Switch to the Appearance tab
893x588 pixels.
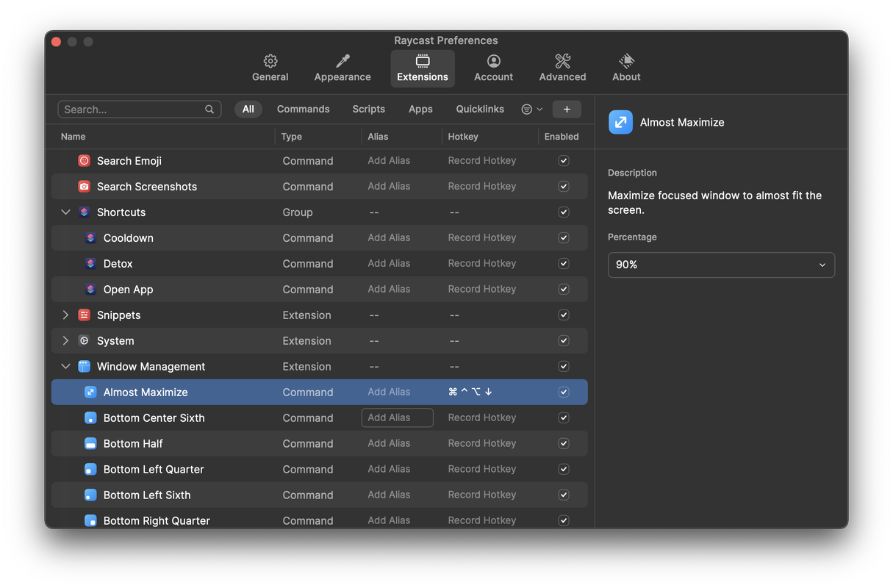[x=343, y=68]
